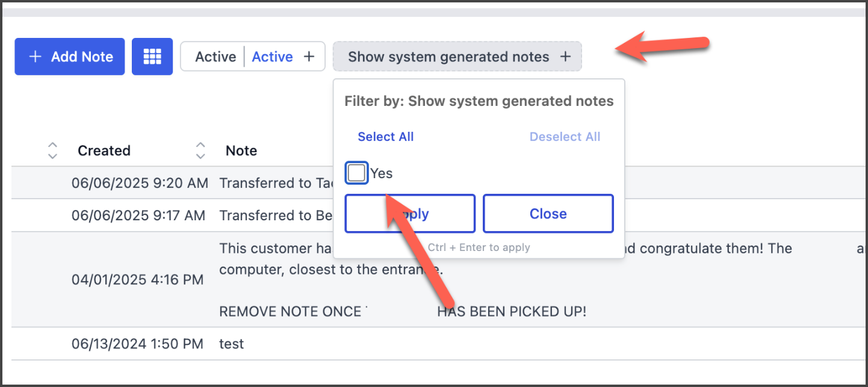Select the test note row
This screenshot has width=868, height=387.
pyautogui.click(x=232, y=344)
